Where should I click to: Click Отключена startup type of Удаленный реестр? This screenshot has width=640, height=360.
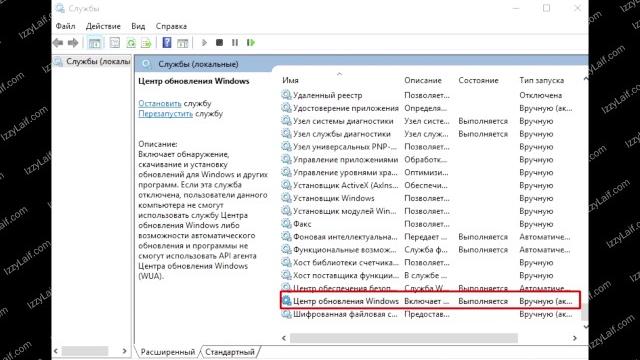pyautogui.click(x=540, y=95)
